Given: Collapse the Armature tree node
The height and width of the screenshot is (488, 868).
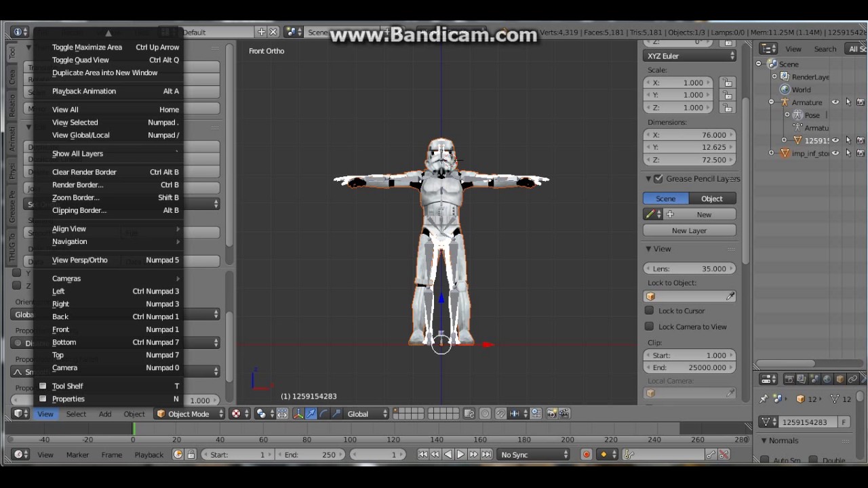Looking at the screenshot, I should coord(771,102).
